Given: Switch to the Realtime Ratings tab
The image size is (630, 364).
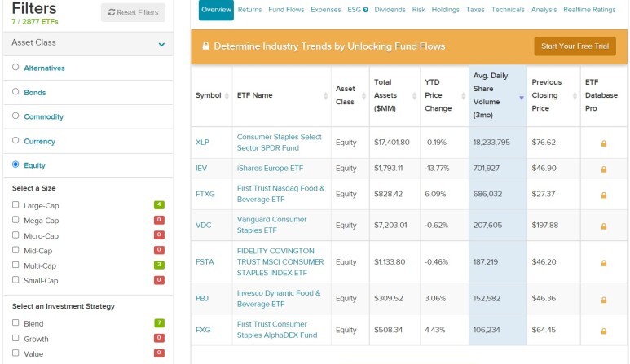Looking at the screenshot, I should pyautogui.click(x=589, y=10).
